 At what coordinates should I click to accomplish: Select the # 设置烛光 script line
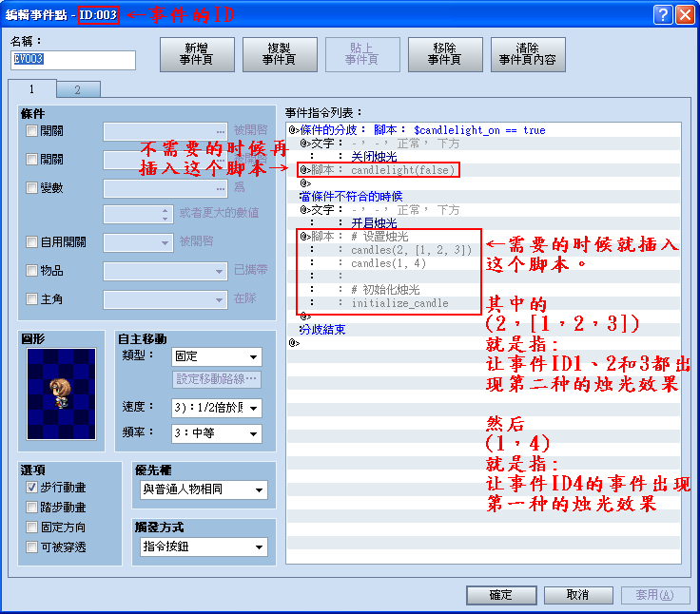pos(483,237)
